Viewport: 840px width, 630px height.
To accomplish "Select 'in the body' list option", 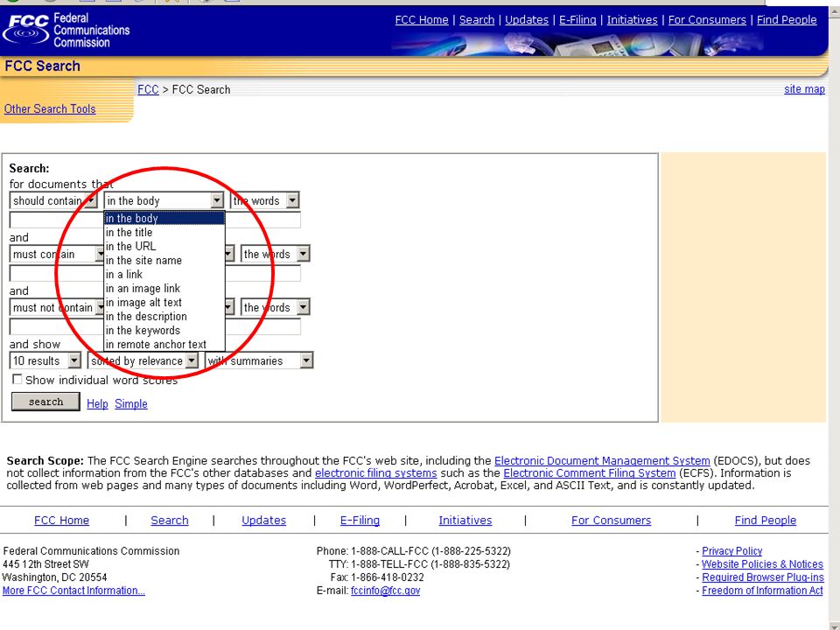I will 164,218.
